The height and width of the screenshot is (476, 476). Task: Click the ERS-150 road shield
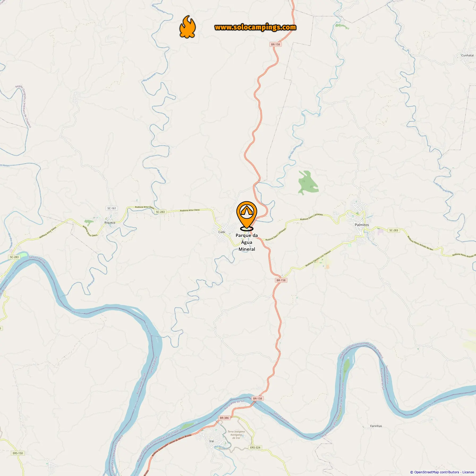[x=18, y=453]
